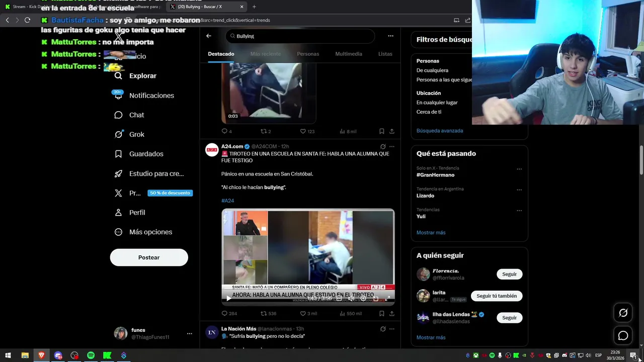This screenshot has width=644, height=362.
Task: Follow Ilha das Lendas account
Action: pyautogui.click(x=509, y=318)
